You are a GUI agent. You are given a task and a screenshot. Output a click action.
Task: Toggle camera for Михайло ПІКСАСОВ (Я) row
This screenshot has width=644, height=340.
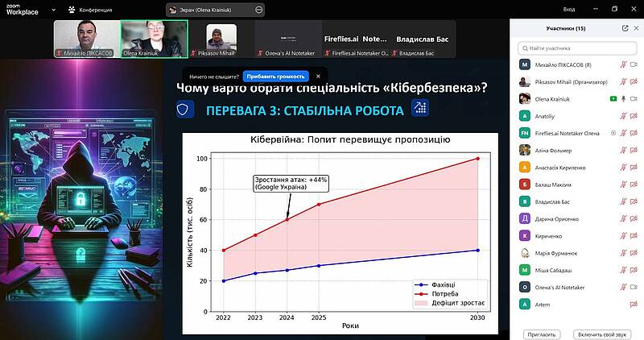pos(634,64)
